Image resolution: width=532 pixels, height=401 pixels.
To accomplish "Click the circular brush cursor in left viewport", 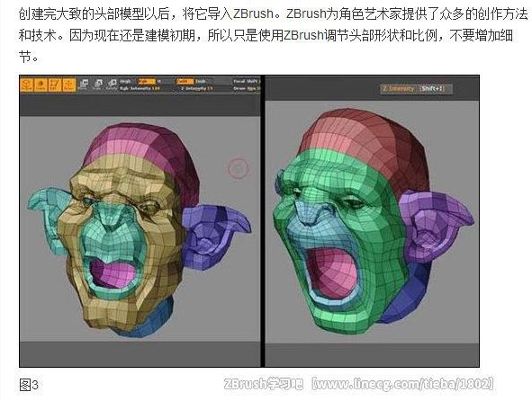I will (239, 168).
